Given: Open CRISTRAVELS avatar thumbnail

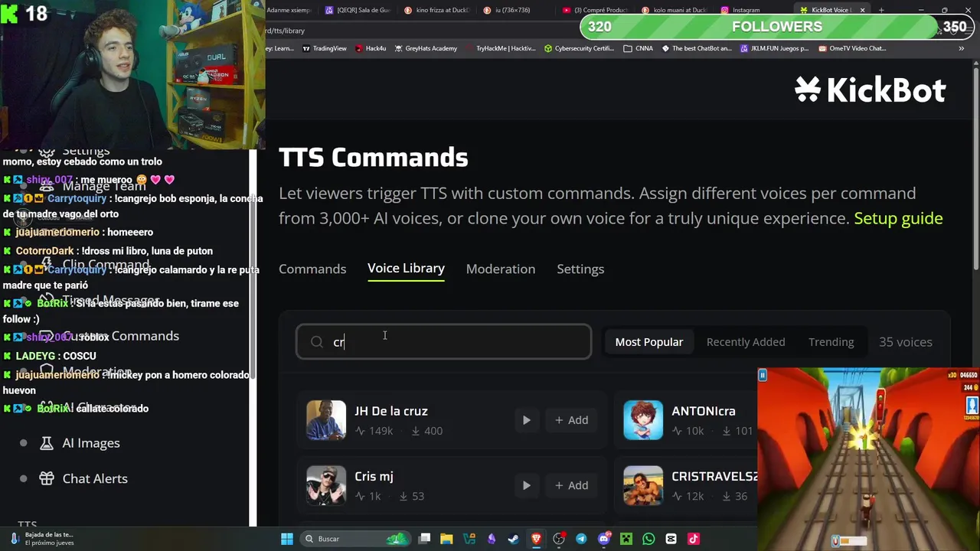Looking at the screenshot, I should click(x=643, y=485).
